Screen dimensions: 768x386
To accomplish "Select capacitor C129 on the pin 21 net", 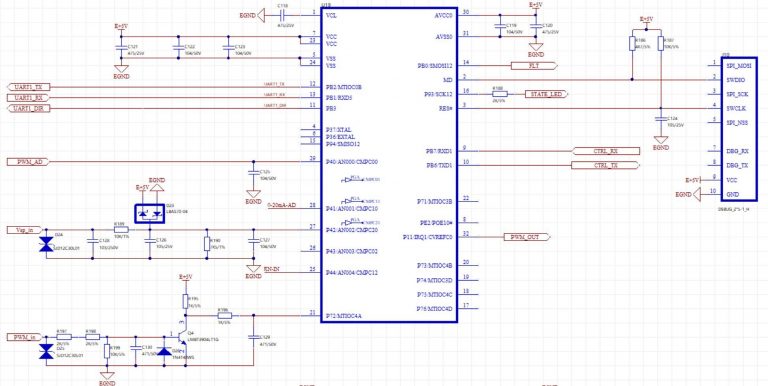I will (253, 337).
